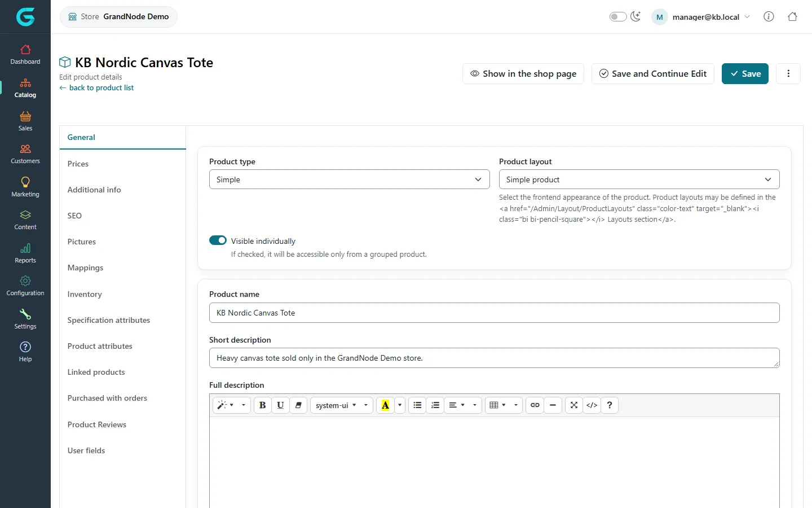Click Show in the shop page

coord(523,73)
